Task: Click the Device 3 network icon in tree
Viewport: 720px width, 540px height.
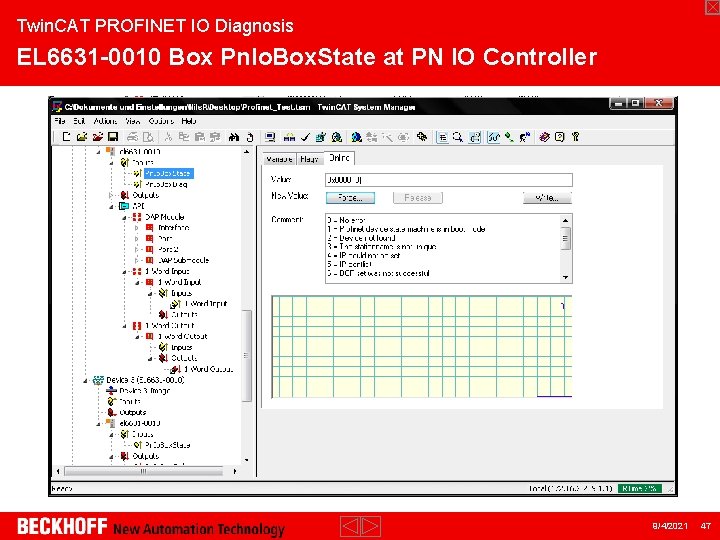Action: click(98, 380)
